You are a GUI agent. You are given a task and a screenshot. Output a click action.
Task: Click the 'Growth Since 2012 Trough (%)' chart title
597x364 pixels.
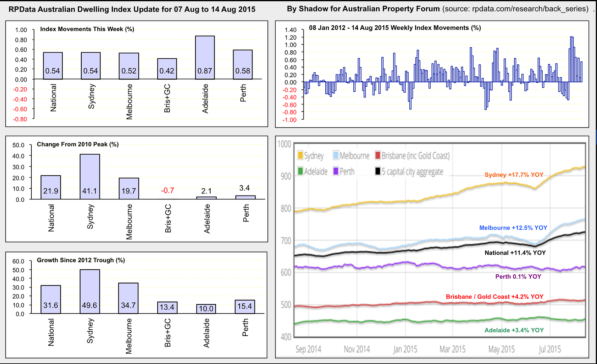[x=81, y=260]
